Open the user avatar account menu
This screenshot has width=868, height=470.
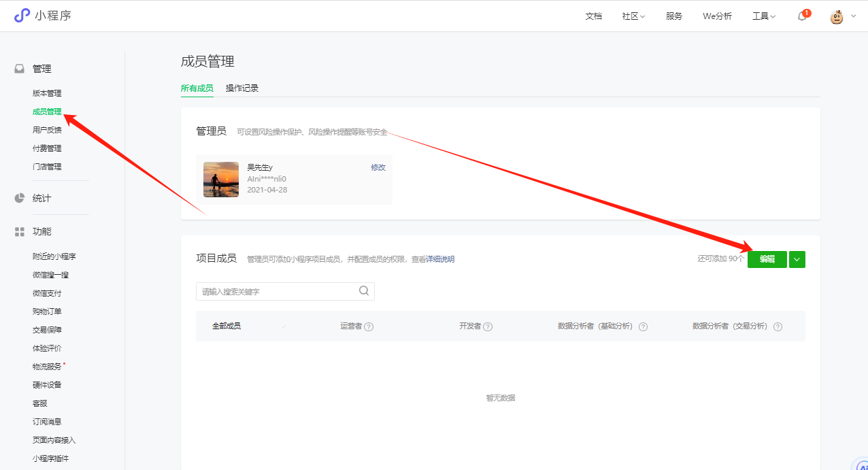point(837,17)
